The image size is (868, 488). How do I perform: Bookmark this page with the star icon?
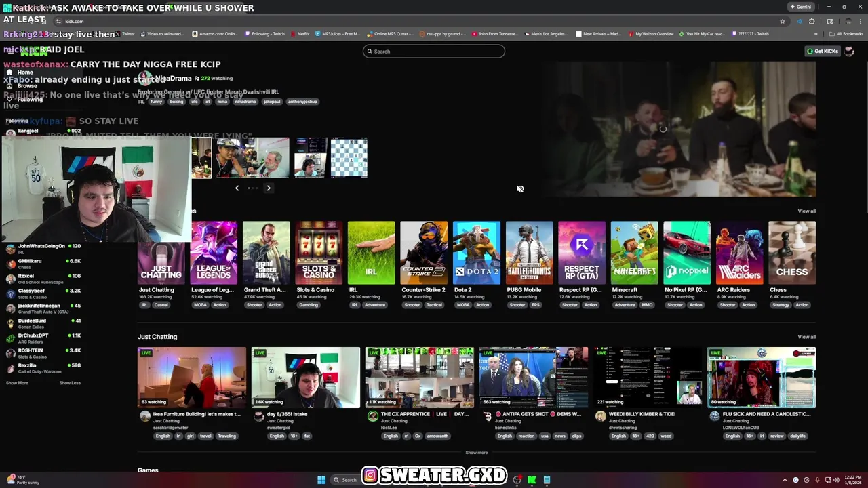[x=782, y=21]
